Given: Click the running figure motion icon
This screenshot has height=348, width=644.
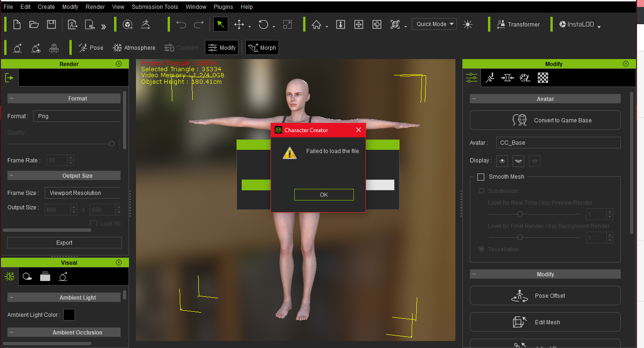Looking at the screenshot, I should point(145,25).
